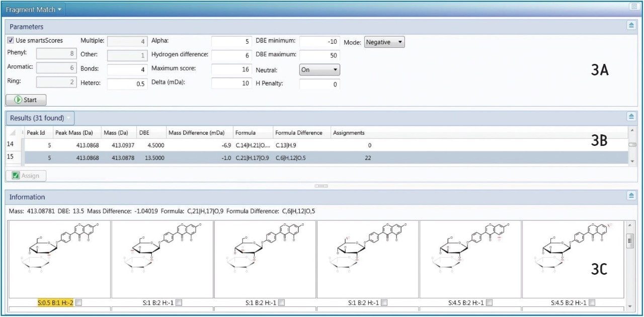Click the DBE maximum input field
The image size is (644, 317).
pyautogui.click(x=319, y=55)
